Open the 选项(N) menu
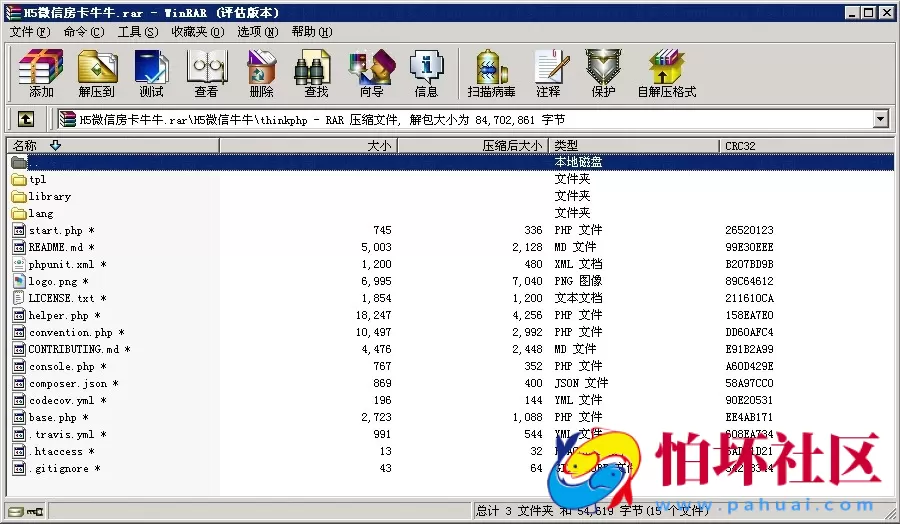The height and width of the screenshot is (524, 900). tap(258, 32)
